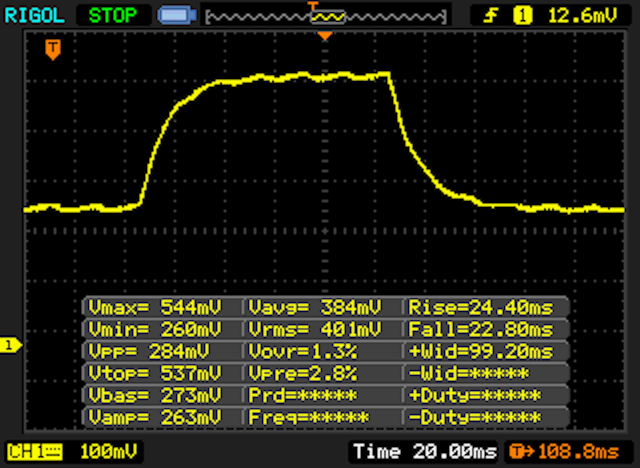Select the Vtop= 537mV measurement
This screenshot has width=640, height=468.
tap(155, 373)
